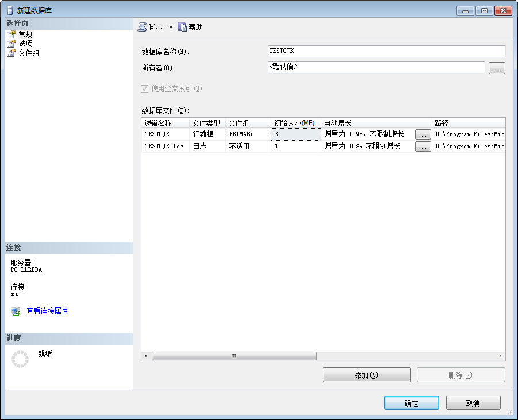Click the 添加 button
Viewport: 518px width, 420px height.
[x=367, y=375]
